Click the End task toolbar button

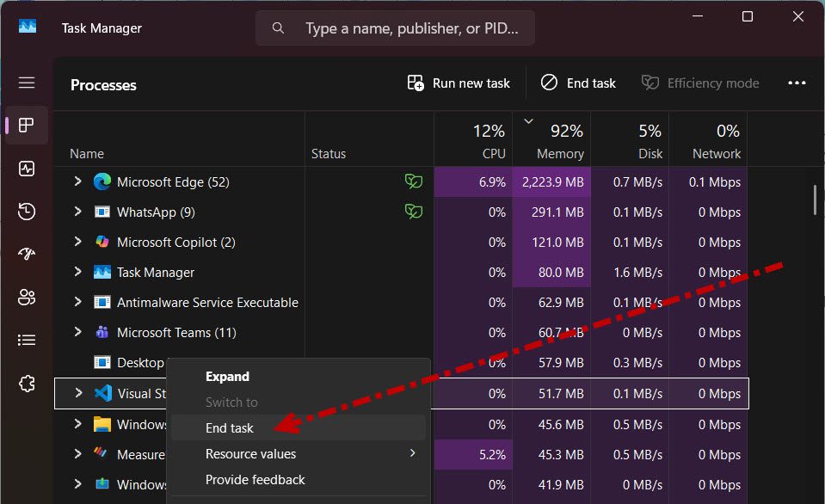pos(578,83)
